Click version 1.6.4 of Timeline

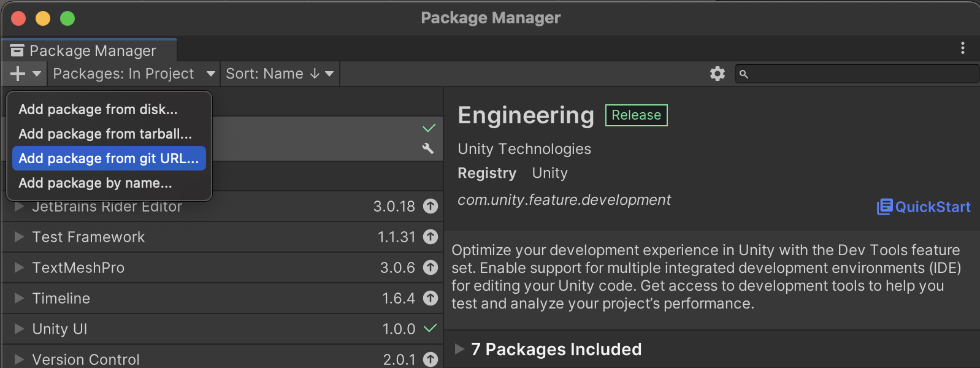[x=399, y=298]
